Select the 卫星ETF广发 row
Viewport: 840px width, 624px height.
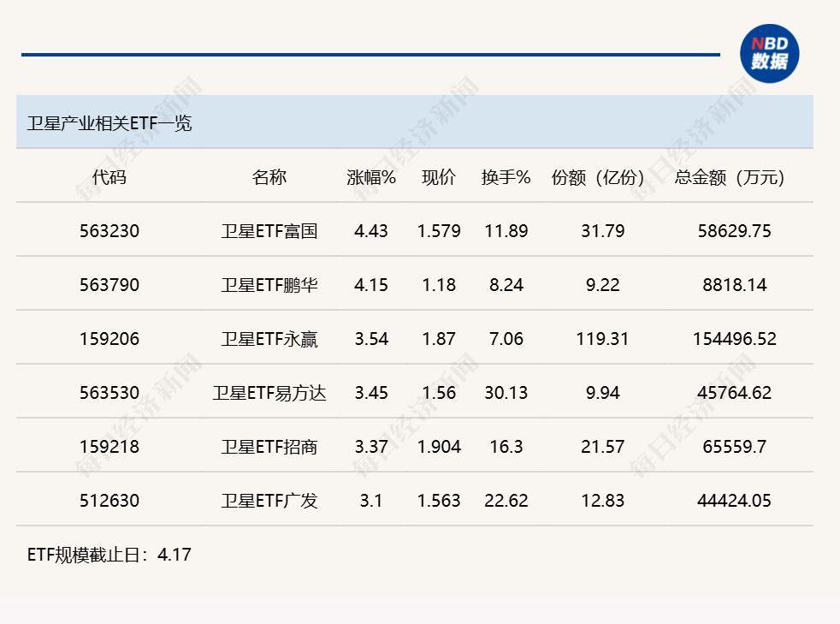click(x=270, y=501)
